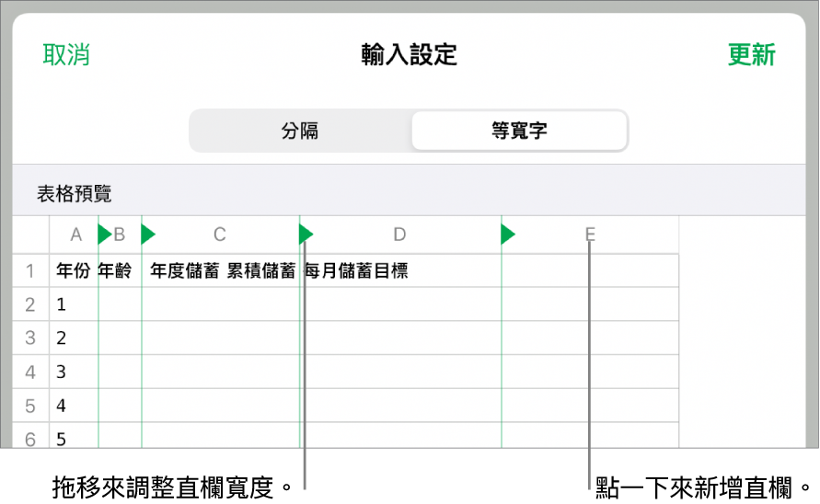Select column header A
The height and width of the screenshot is (504, 820).
(x=75, y=235)
